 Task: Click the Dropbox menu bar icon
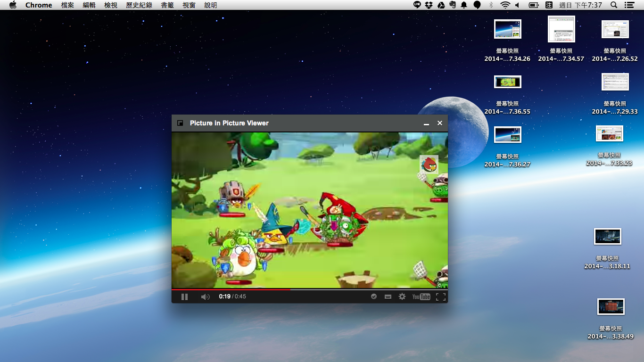429,5
